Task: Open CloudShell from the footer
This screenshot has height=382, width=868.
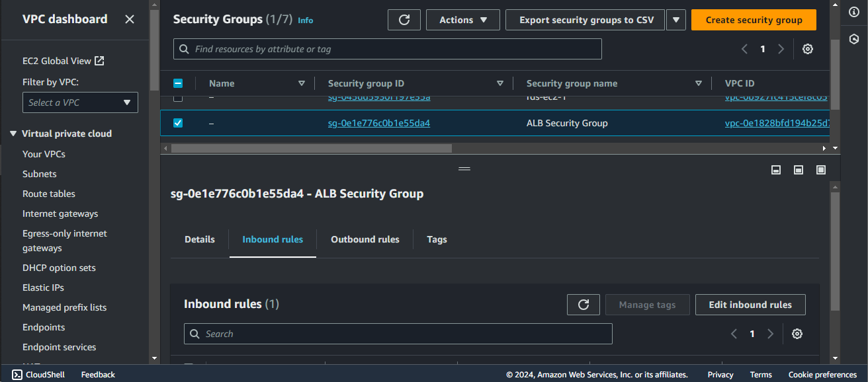Action: (x=38, y=375)
